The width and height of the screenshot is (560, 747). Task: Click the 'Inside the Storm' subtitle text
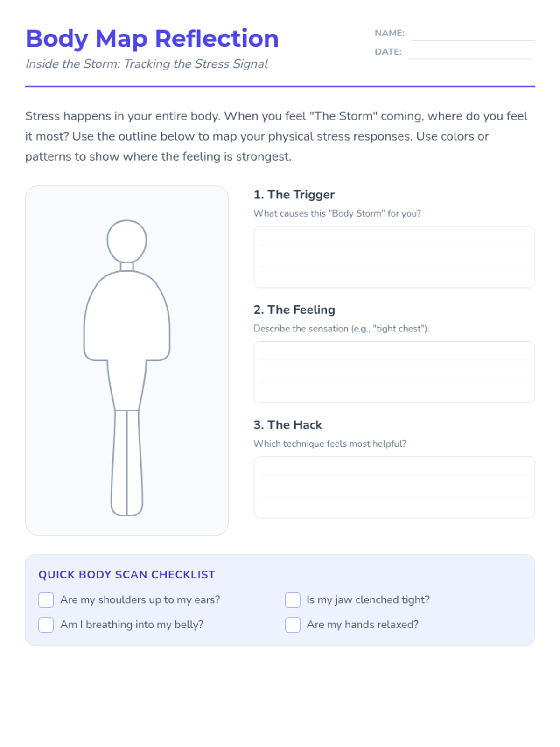pyautogui.click(x=147, y=64)
